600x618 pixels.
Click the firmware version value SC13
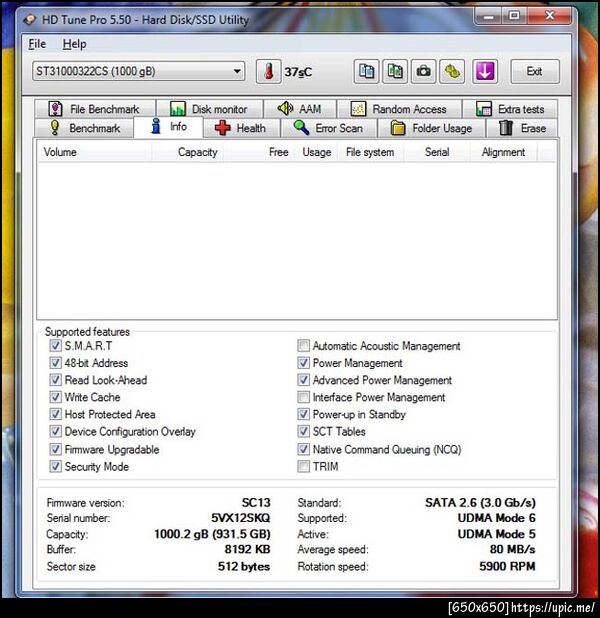click(256, 503)
